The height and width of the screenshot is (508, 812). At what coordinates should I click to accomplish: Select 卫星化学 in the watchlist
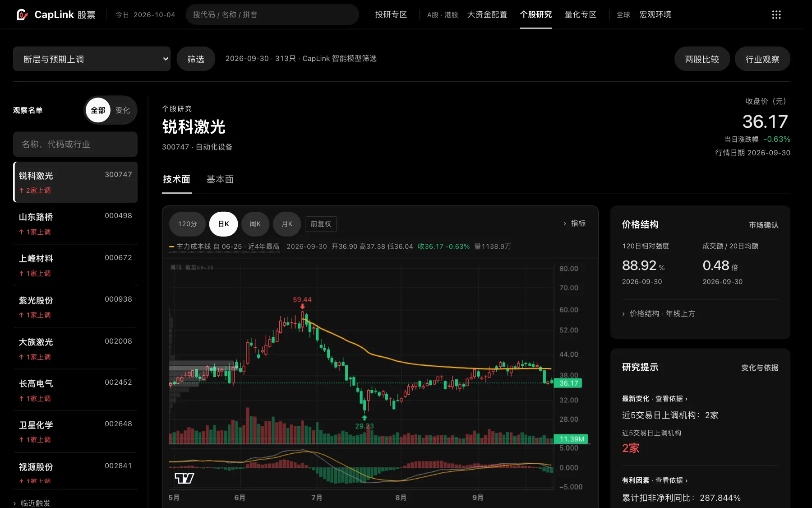click(75, 432)
